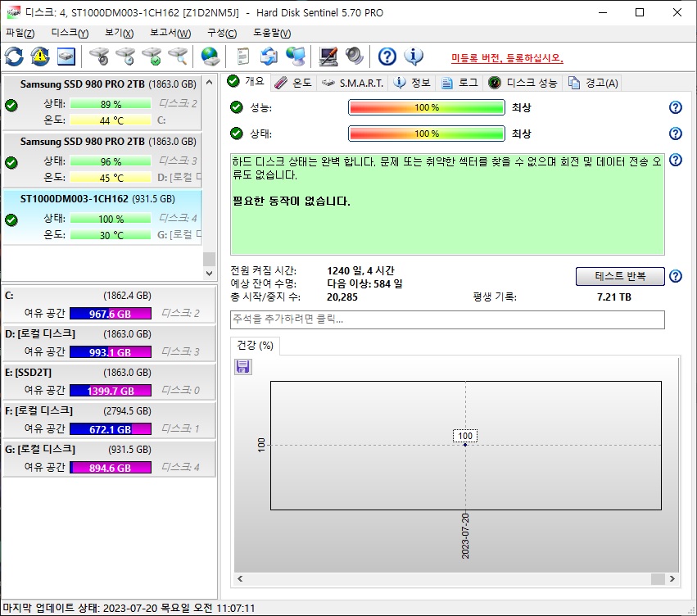The width and height of the screenshot is (697, 616).
Task: Click the 상태 100 % gradient bar in overview
Action: [427, 134]
